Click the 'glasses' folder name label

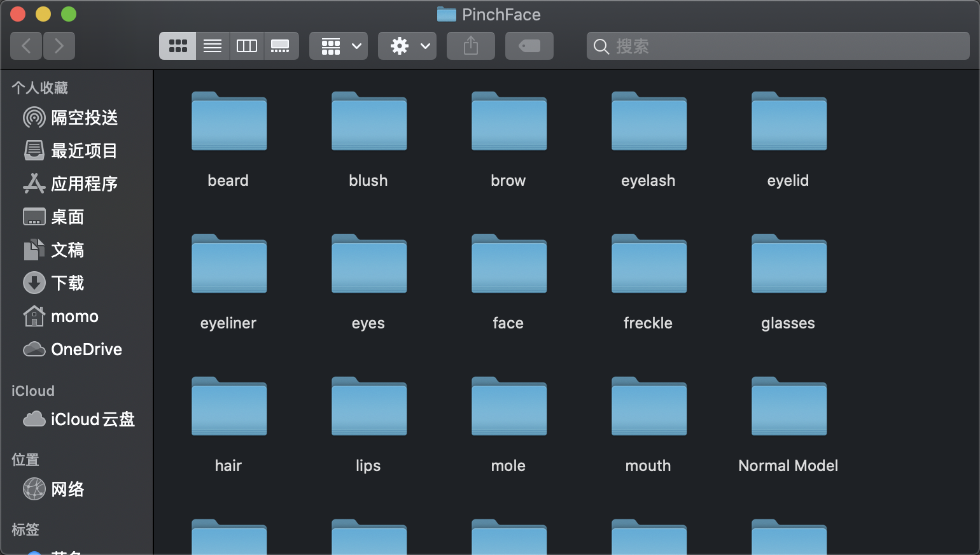pyautogui.click(x=788, y=323)
